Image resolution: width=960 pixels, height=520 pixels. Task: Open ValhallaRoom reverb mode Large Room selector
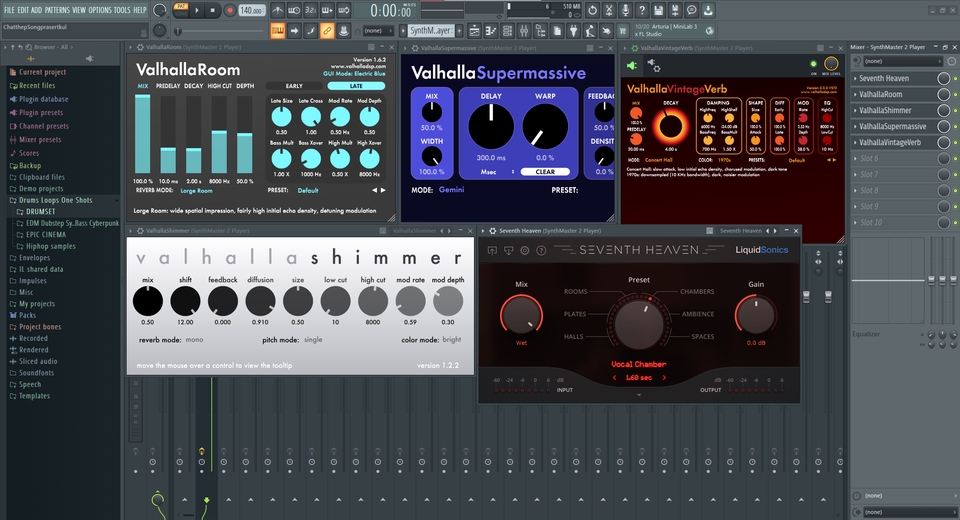point(197,191)
